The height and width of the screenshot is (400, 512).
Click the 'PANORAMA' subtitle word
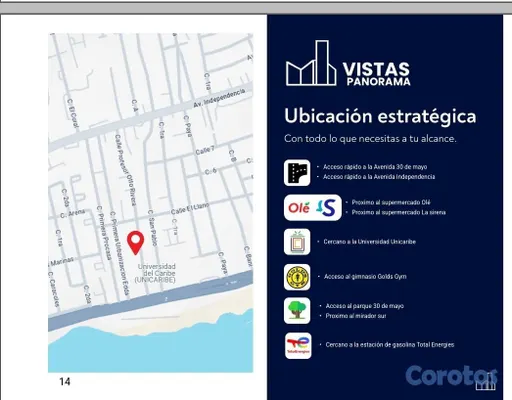pyautogui.click(x=378, y=82)
